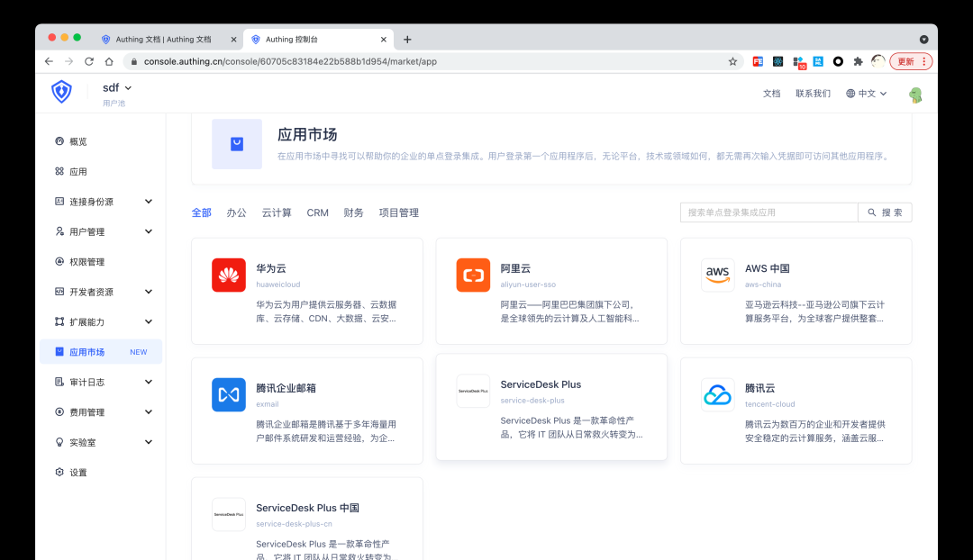Click the 更新 browser update button
The width and height of the screenshot is (973, 560).
tap(911, 61)
